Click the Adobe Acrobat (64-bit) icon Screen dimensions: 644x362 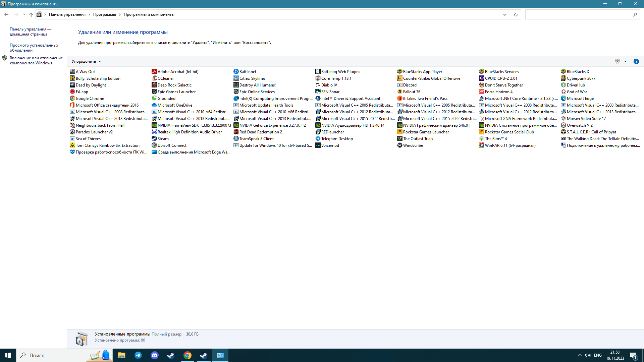[154, 71]
